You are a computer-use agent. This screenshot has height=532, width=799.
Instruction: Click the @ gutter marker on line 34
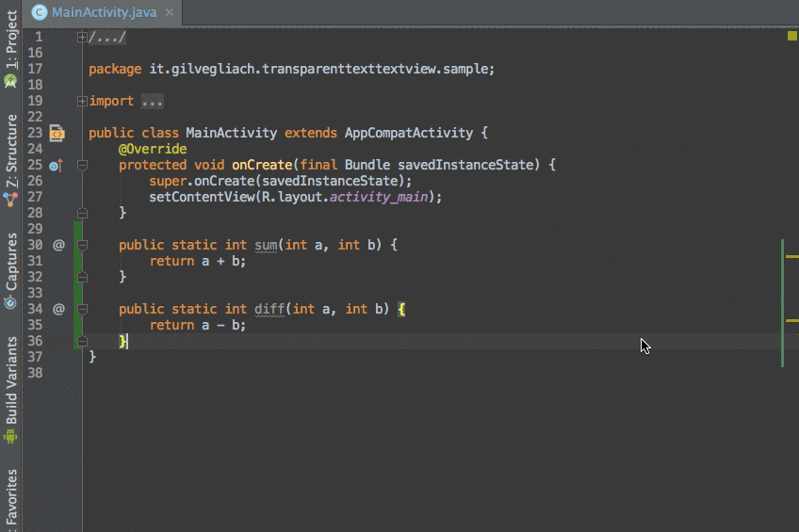coord(58,309)
